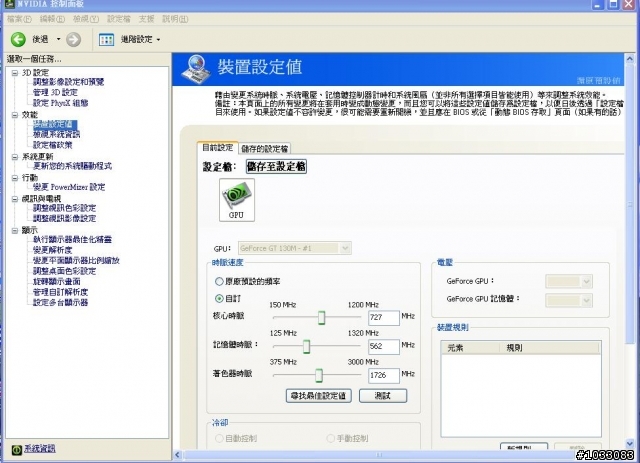Click the core clock 727 MHz field

point(384,317)
